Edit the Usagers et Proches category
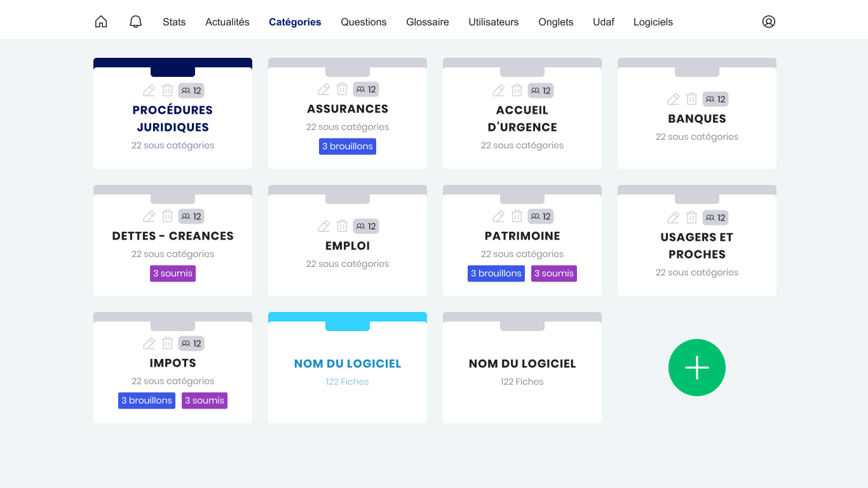This screenshot has height=488, width=868. coord(674,218)
